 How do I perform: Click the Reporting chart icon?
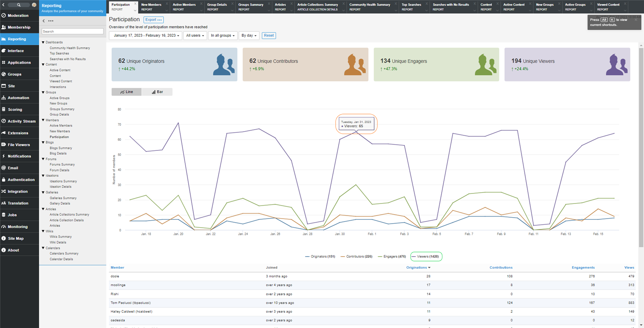pyautogui.click(x=4, y=39)
